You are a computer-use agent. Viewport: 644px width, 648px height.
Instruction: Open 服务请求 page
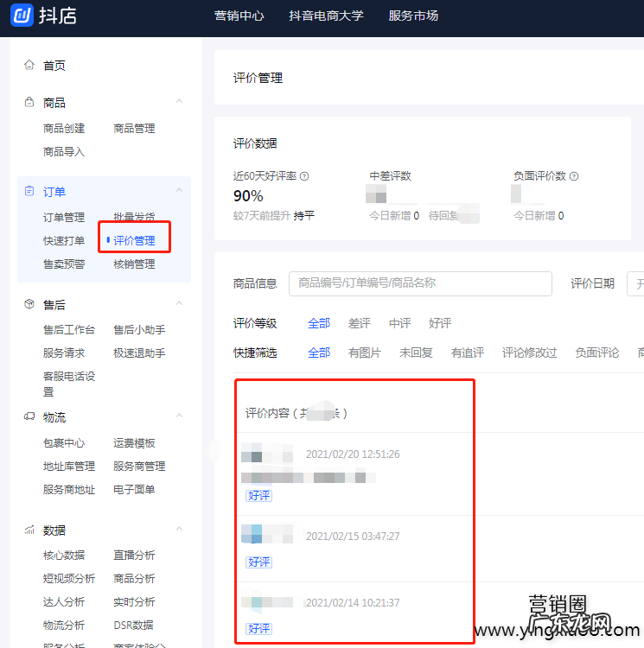point(64,353)
